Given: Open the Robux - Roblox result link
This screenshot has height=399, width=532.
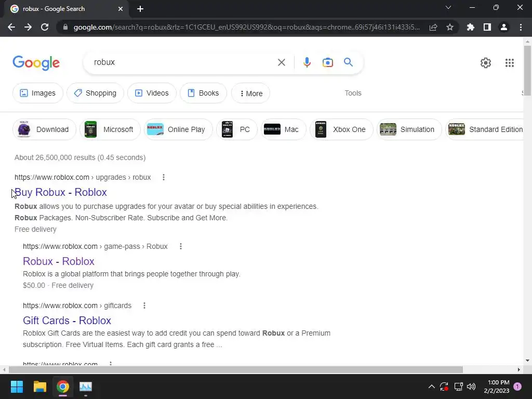Looking at the screenshot, I should click(x=59, y=261).
